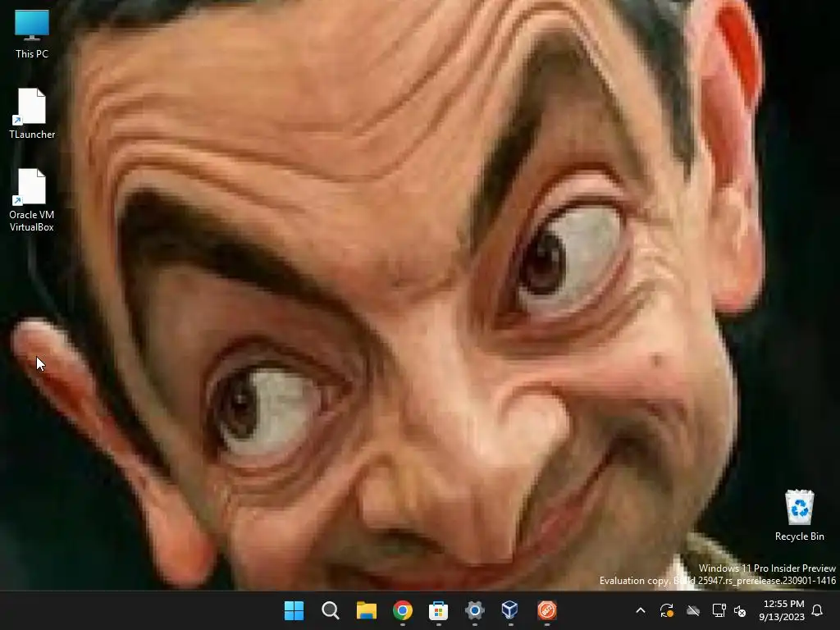Screen dimensions: 840x630
Task: Switch to VirtualBox cube taskbar icon
Action: click(x=510, y=610)
